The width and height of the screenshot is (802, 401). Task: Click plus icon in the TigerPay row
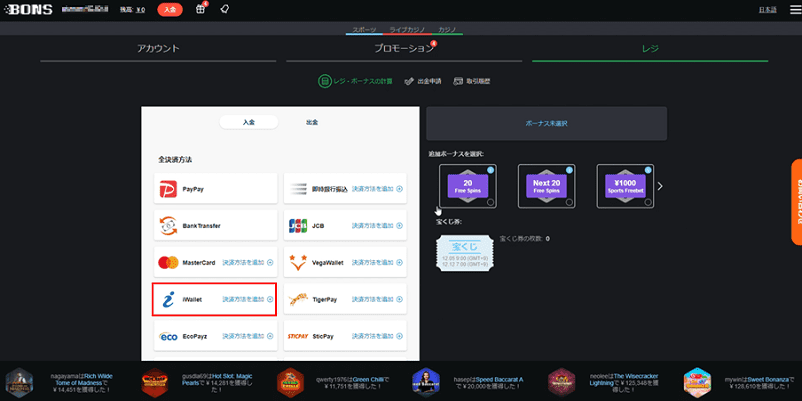[399, 299]
